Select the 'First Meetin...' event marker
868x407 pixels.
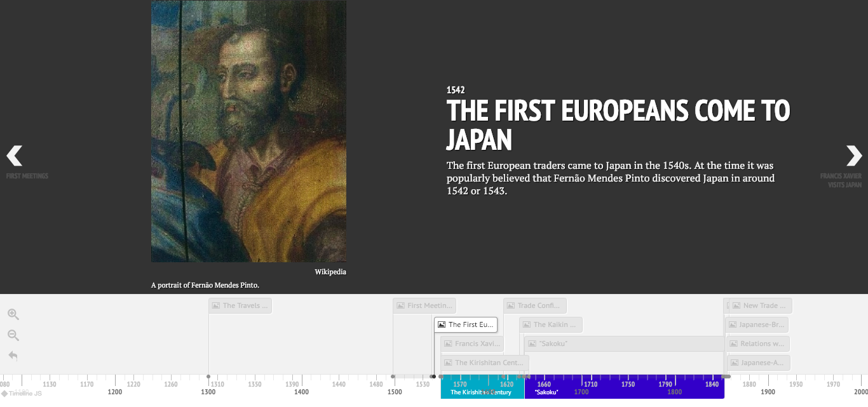424,305
